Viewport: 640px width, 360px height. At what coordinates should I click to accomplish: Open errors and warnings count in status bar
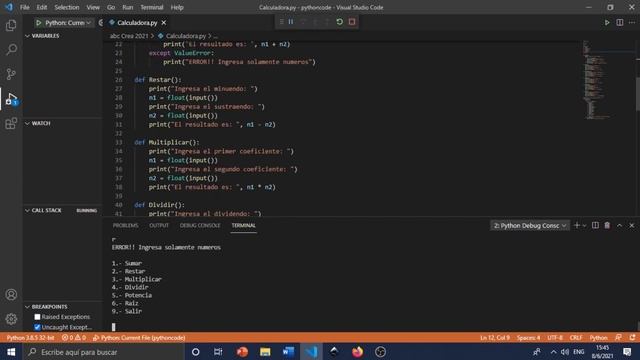point(73,338)
